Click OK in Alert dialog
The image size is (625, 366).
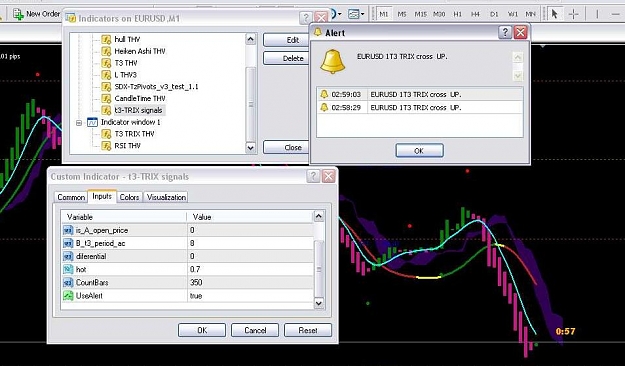419,151
